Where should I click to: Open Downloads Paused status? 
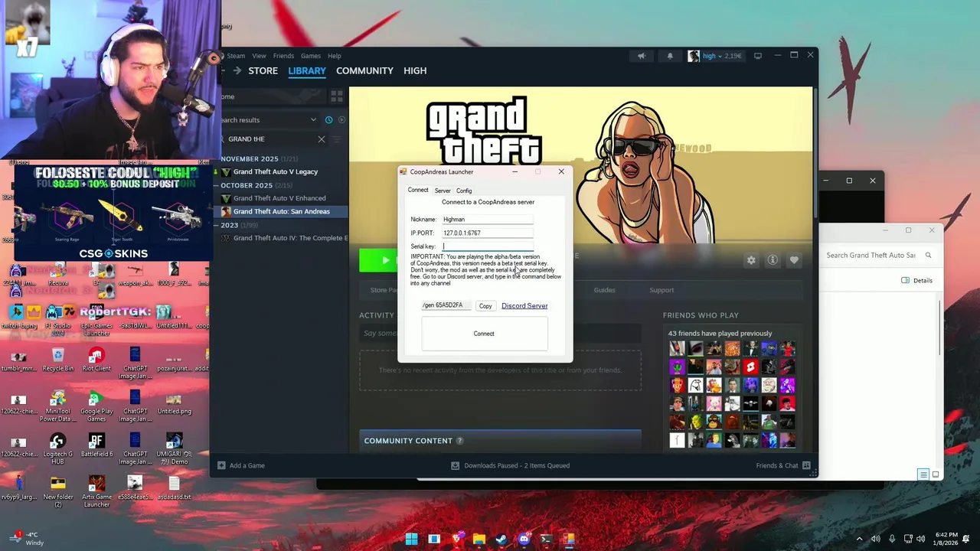click(510, 465)
